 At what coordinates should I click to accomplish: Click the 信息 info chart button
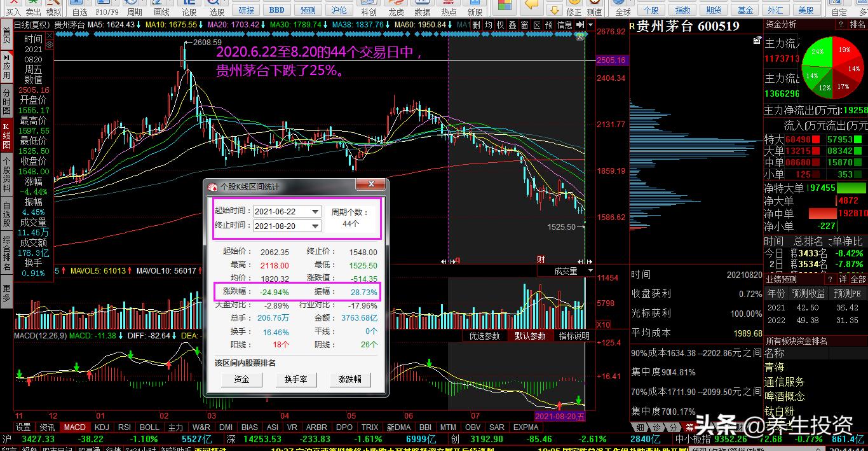[564, 25]
